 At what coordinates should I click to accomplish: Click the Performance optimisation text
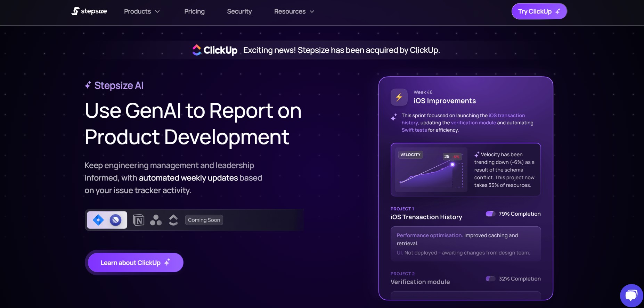pyautogui.click(x=430, y=235)
